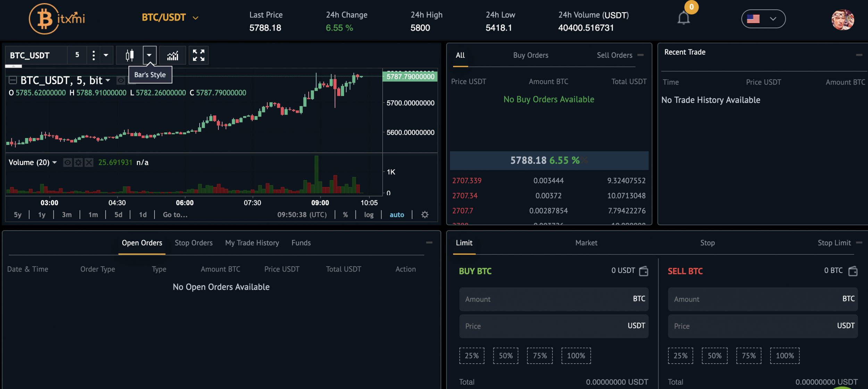
Task: Set chart range to 3m
Action: click(x=67, y=215)
